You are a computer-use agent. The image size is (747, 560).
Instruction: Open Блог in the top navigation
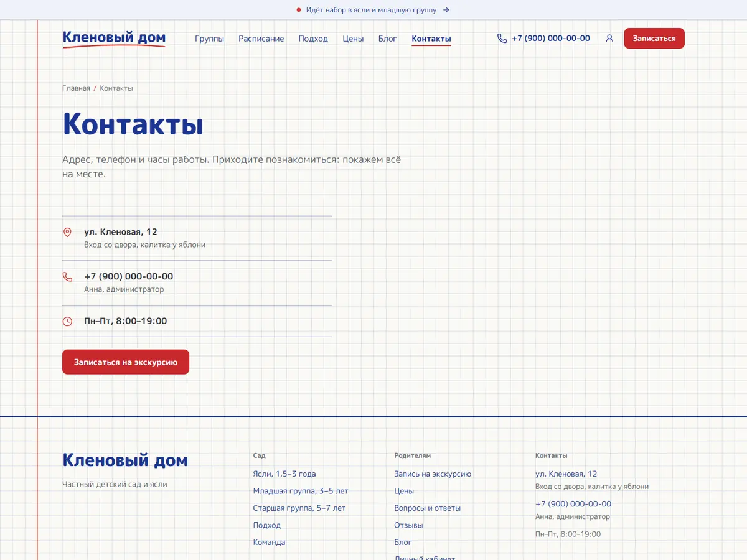coord(388,39)
